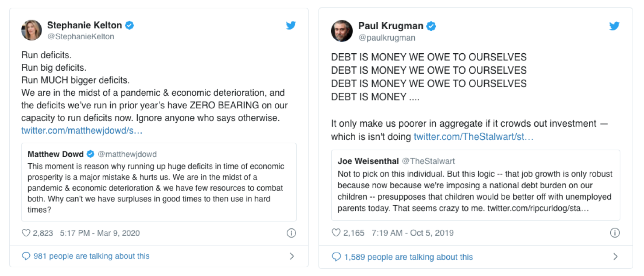Open info icon on Kelton tweet
The width and height of the screenshot is (644, 276).
[x=291, y=233]
